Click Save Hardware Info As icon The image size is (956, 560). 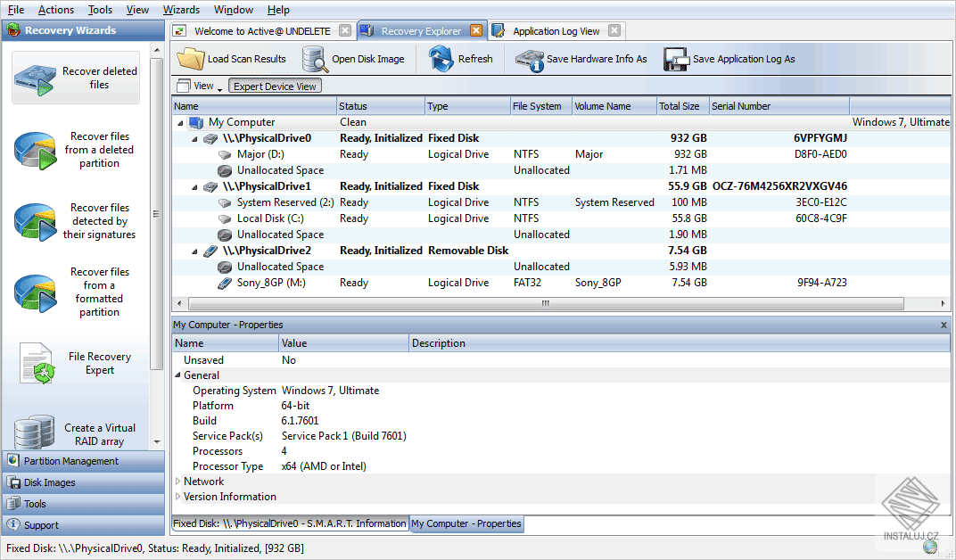point(530,60)
